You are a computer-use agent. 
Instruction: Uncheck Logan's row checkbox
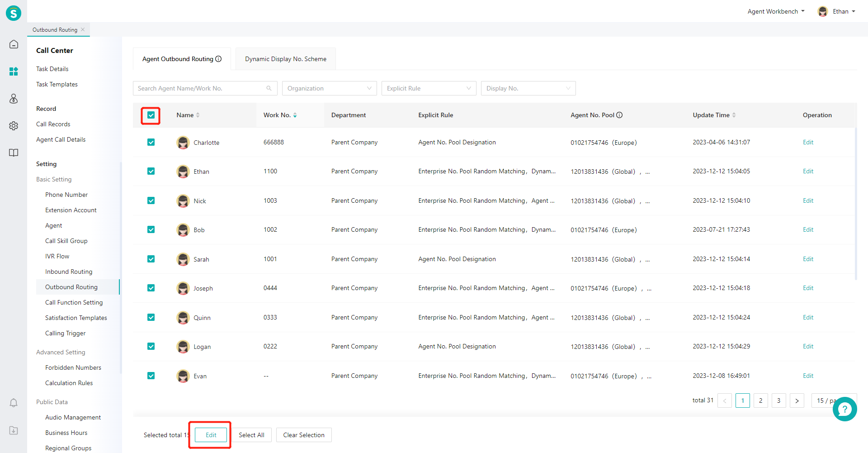[x=151, y=346]
